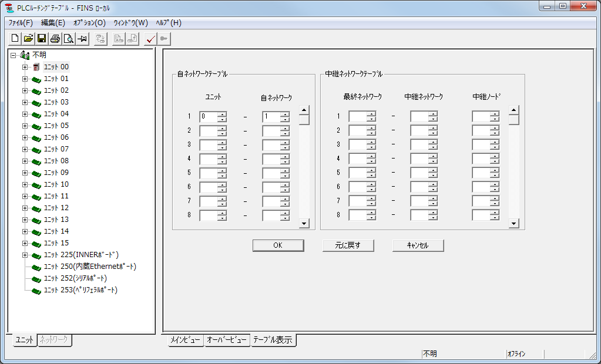The image size is (601, 364).
Task: Click the PLC transfer icon in the toolbar
Action: click(x=100, y=38)
